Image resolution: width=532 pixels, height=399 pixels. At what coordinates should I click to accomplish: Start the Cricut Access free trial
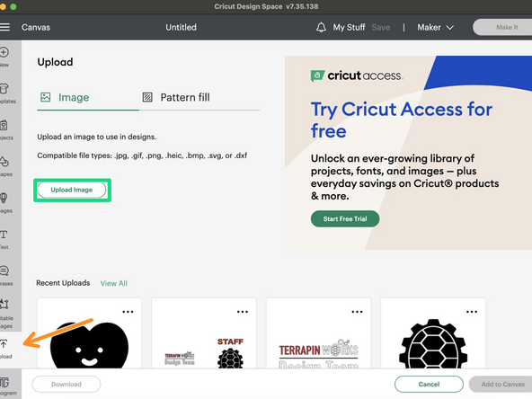pyautogui.click(x=345, y=219)
